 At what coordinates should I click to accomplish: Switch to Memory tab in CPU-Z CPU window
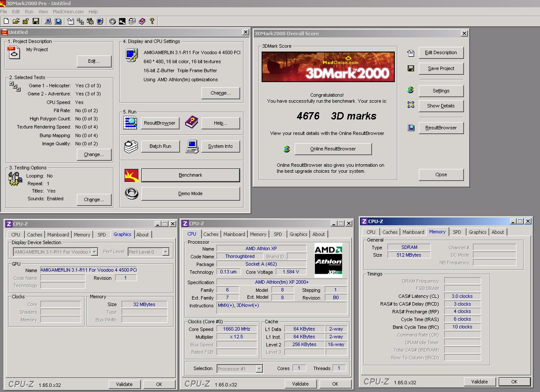click(x=258, y=234)
